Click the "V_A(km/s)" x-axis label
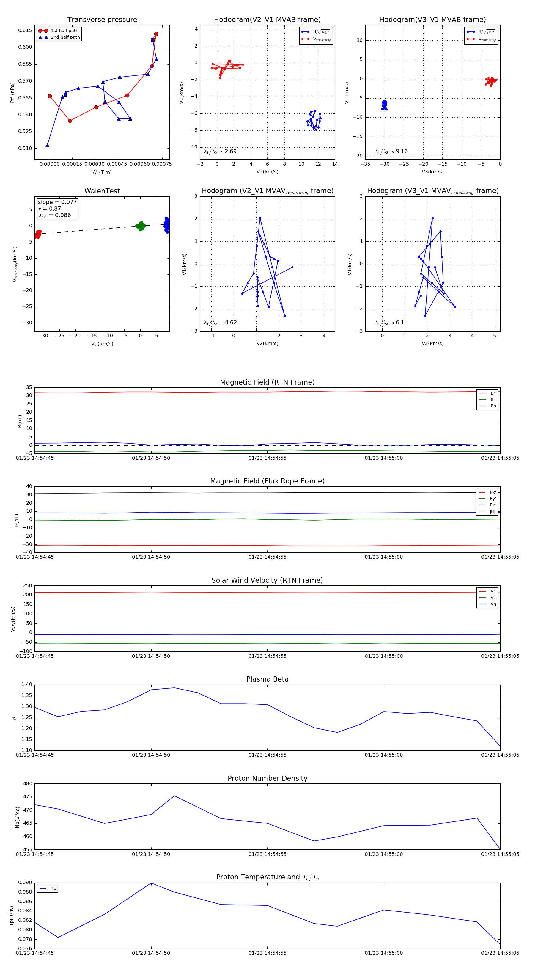The width and height of the screenshot is (535, 980). pos(102,344)
